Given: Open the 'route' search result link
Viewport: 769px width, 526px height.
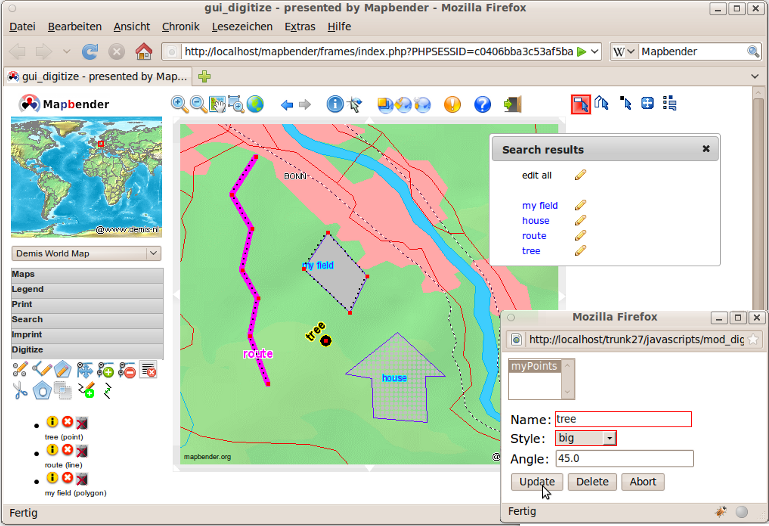Looking at the screenshot, I should tap(534, 236).
